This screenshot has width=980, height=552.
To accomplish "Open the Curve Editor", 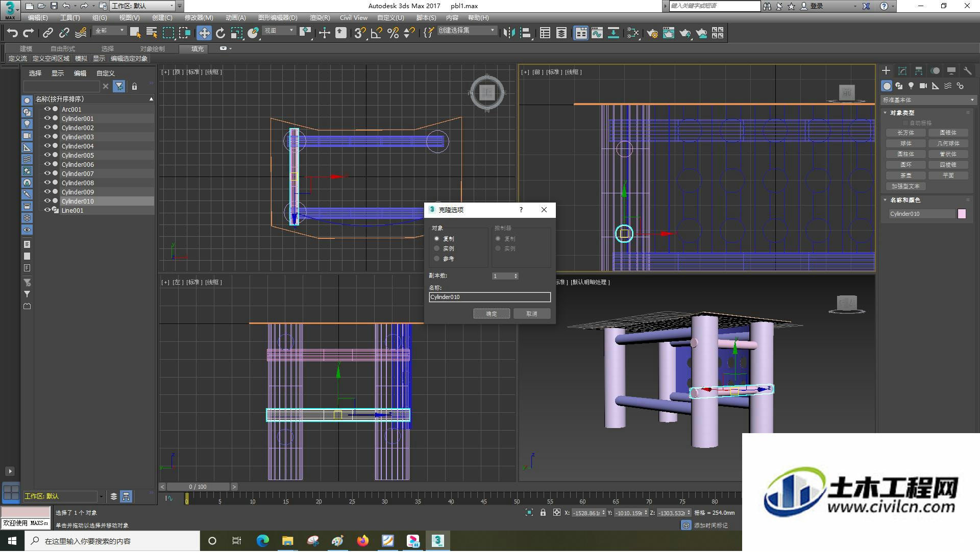I will point(597,33).
